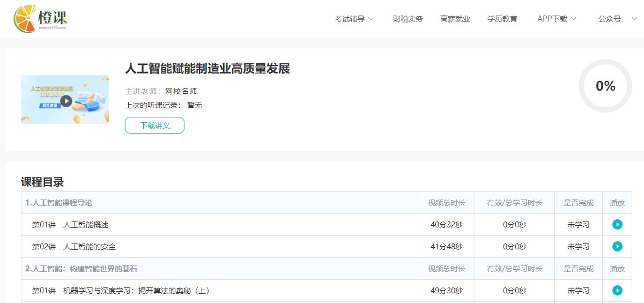The width and height of the screenshot is (644, 303).
Task: Open the 公众号 dropdown
Action: 614,19
